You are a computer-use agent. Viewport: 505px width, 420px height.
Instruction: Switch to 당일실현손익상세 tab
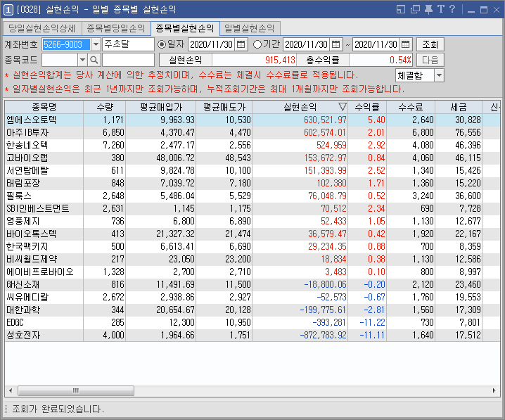42,28
